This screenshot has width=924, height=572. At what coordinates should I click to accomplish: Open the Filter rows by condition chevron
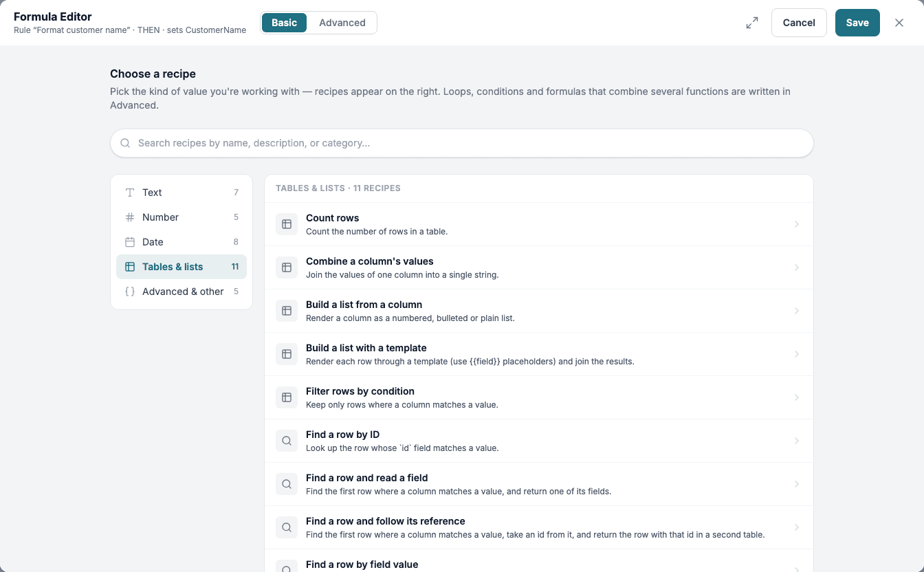797,397
